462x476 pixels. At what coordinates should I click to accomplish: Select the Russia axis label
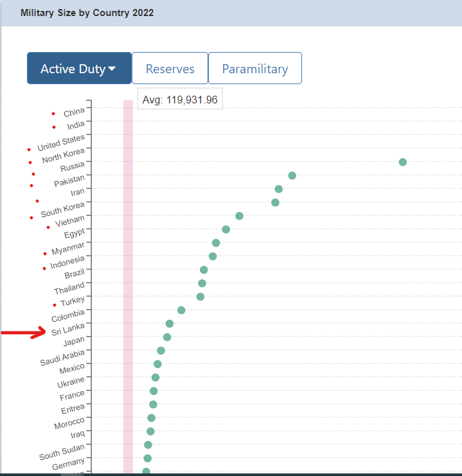(x=73, y=166)
